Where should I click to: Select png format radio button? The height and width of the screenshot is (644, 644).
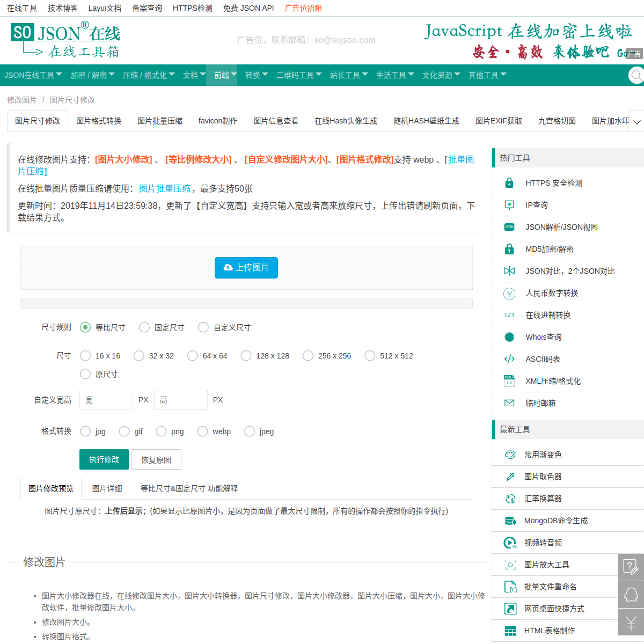[x=161, y=431]
